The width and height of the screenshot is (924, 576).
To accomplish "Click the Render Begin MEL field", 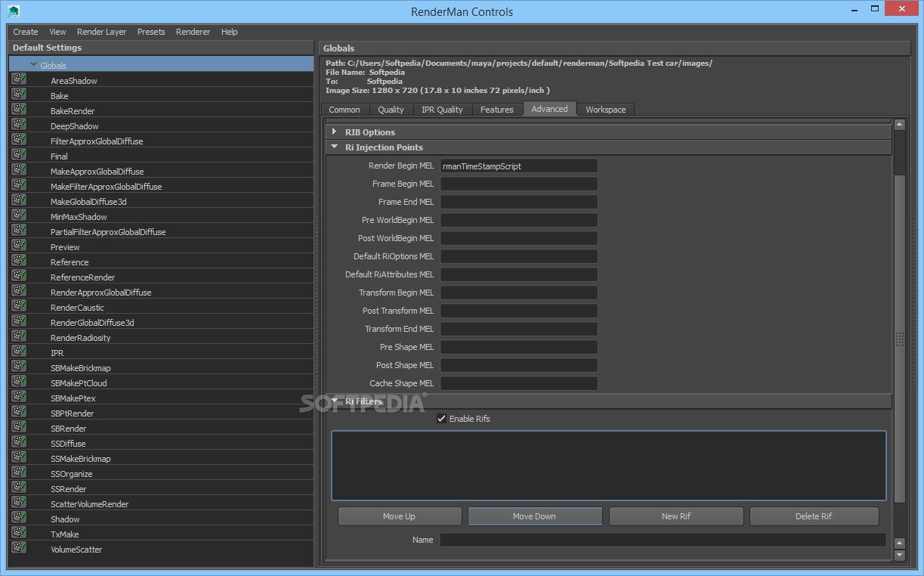I will [x=519, y=166].
